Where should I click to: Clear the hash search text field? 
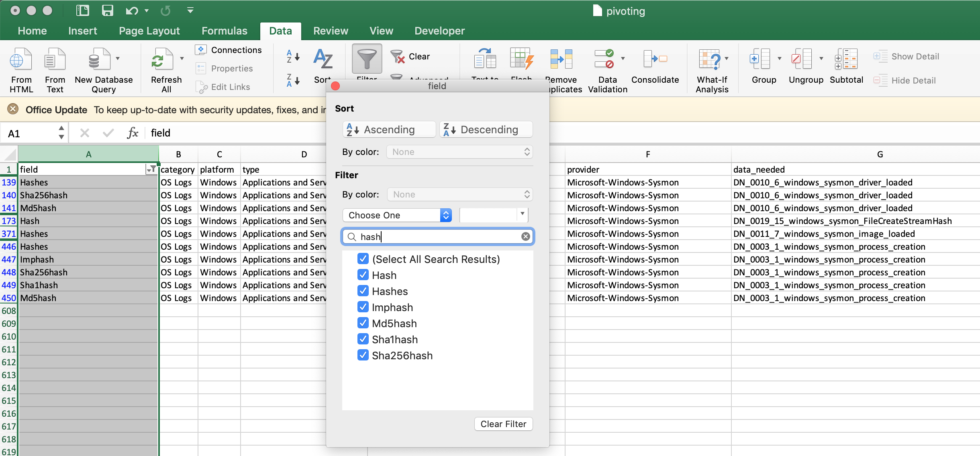525,236
